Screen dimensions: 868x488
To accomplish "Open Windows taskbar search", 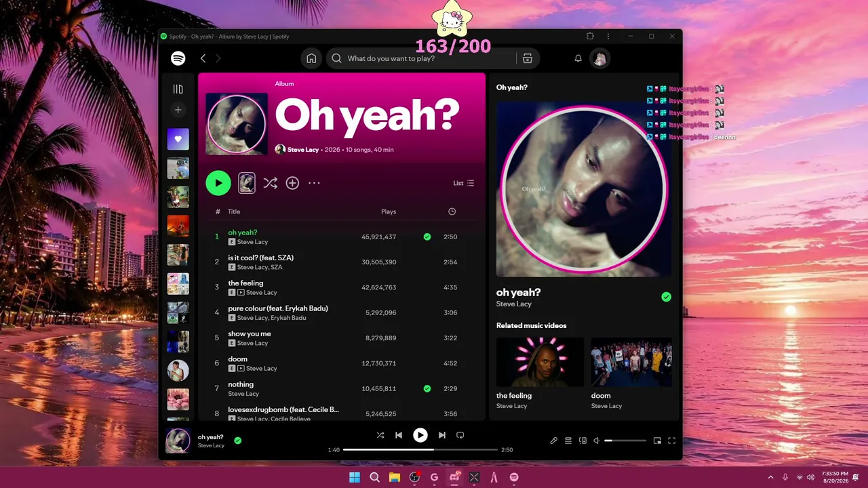I will [x=374, y=477].
